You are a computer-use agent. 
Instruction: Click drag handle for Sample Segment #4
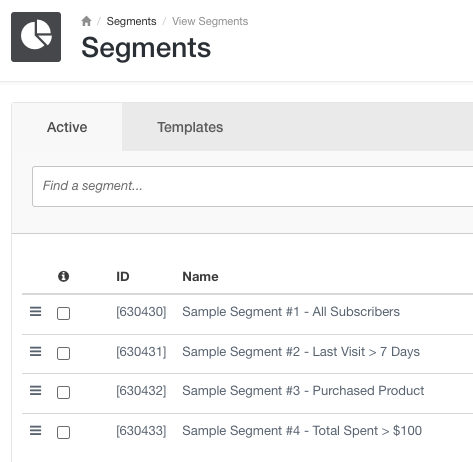pyautogui.click(x=36, y=430)
